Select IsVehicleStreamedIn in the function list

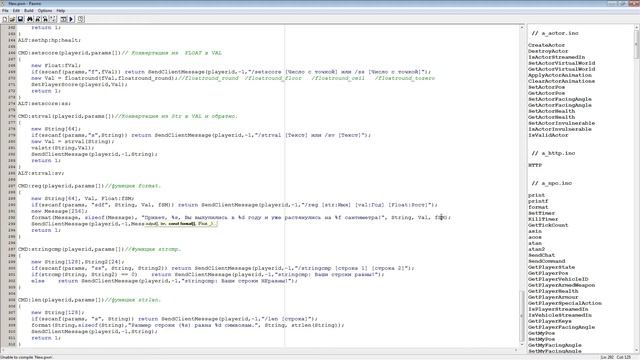click(x=560, y=315)
